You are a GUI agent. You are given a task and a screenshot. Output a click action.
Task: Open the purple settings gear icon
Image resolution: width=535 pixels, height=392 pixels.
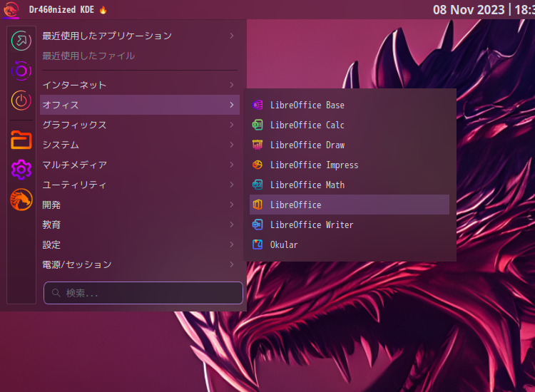coord(21,170)
